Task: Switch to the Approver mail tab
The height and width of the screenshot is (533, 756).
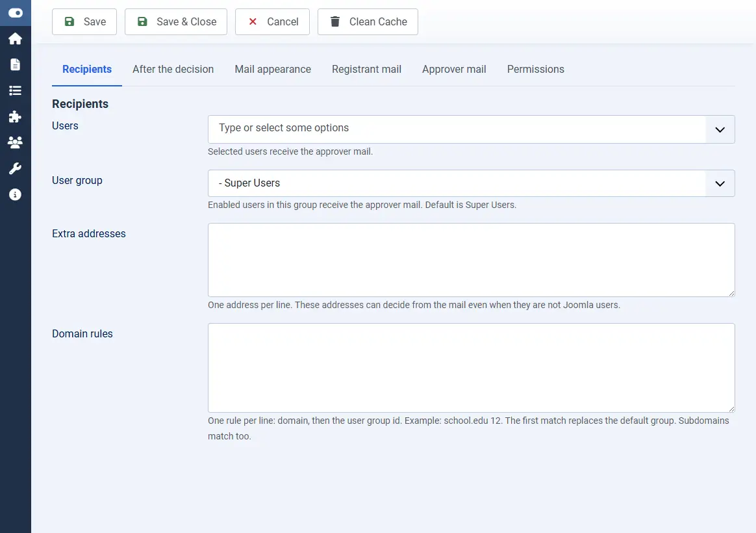Action: [x=454, y=70]
